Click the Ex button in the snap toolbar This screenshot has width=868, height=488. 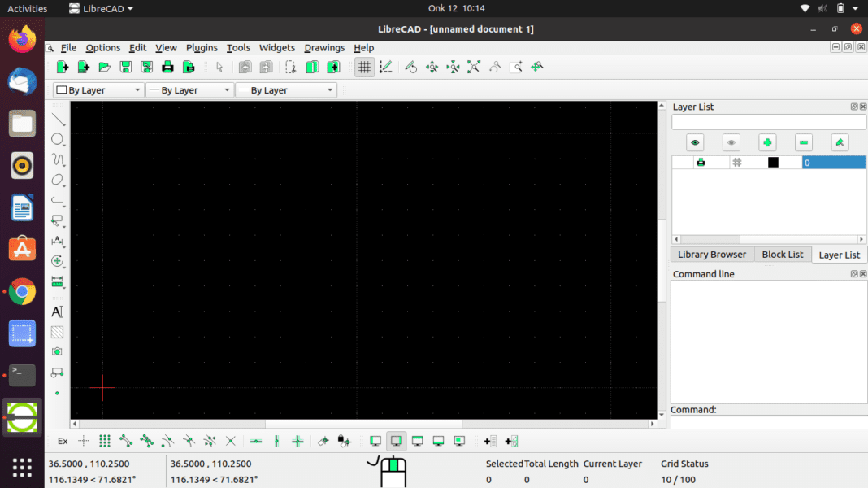click(62, 441)
